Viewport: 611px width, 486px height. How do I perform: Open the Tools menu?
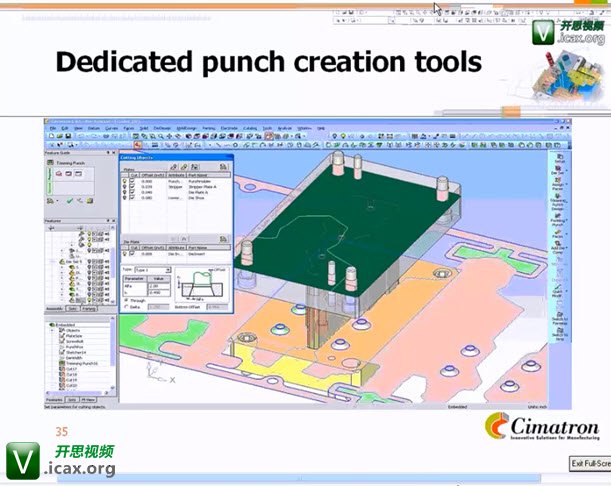click(x=267, y=128)
